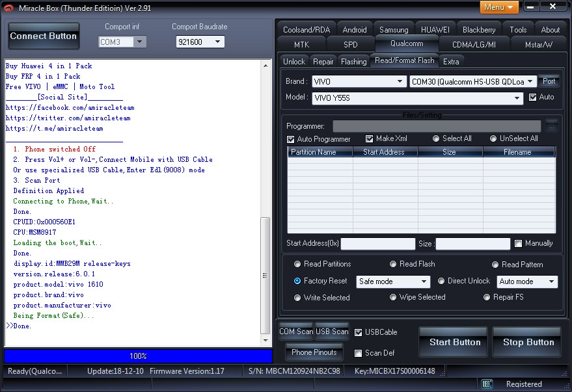This screenshot has width=572, height=392.
Task: Open Phone Pinouts
Action: pos(314,352)
